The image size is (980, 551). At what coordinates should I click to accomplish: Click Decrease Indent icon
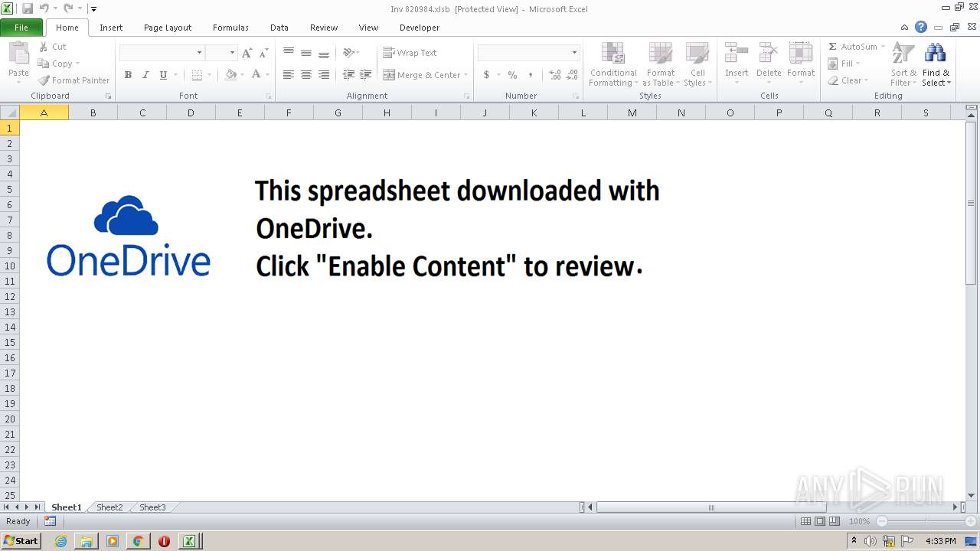[348, 75]
